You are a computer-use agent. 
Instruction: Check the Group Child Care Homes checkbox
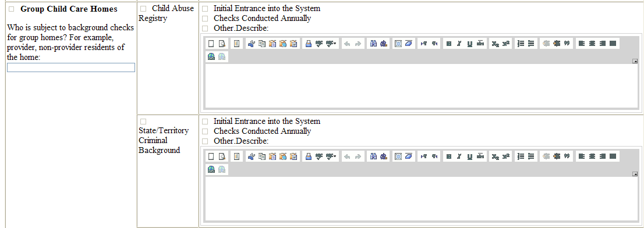point(12,9)
